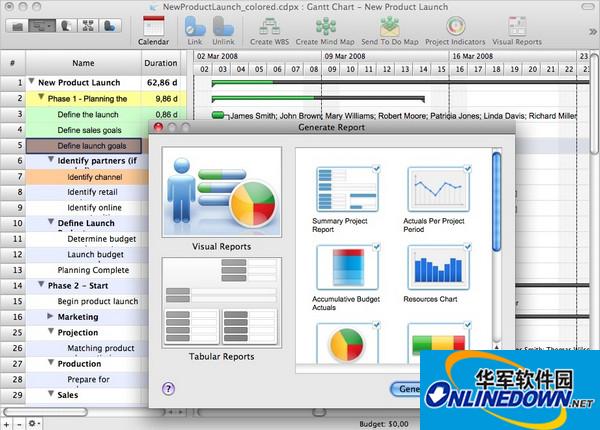Open the gear options dropdown at bottom left
This screenshot has width=600, height=430.
[34, 423]
